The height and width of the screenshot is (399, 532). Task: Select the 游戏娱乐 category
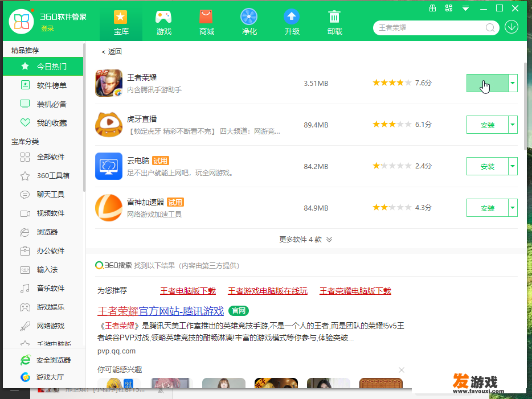[43, 307]
